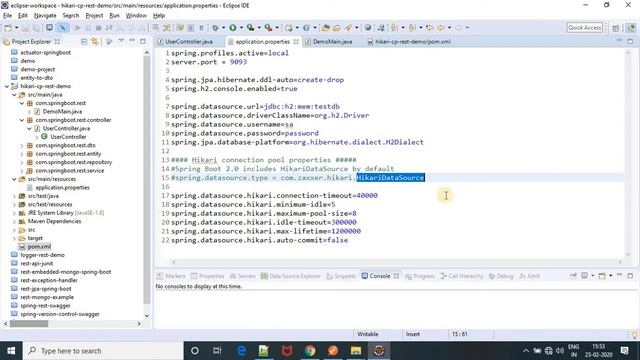Open the Project Explorer View Menu
This screenshot has height=360, width=640.
(x=121, y=41)
